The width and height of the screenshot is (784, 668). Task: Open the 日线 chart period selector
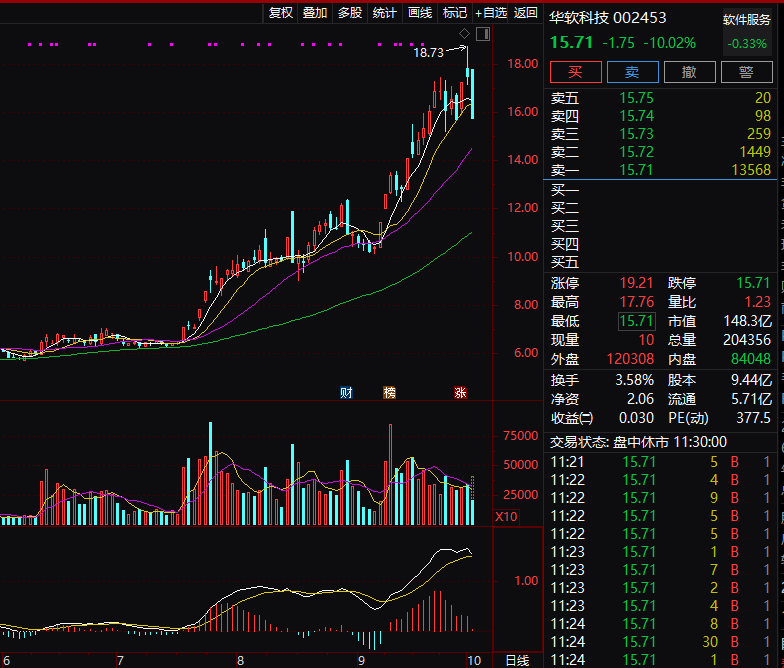pos(517,660)
